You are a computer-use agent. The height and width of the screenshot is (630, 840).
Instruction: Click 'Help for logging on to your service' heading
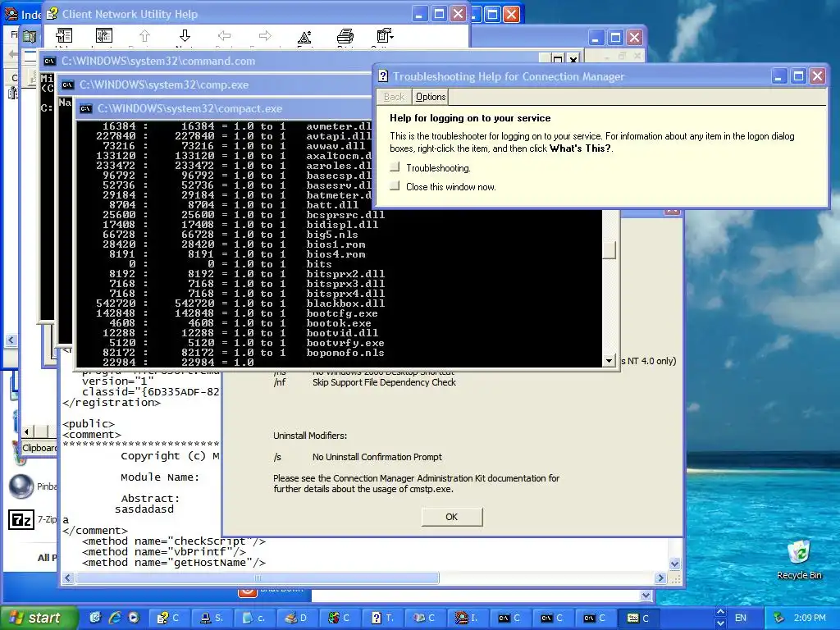point(470,118)
